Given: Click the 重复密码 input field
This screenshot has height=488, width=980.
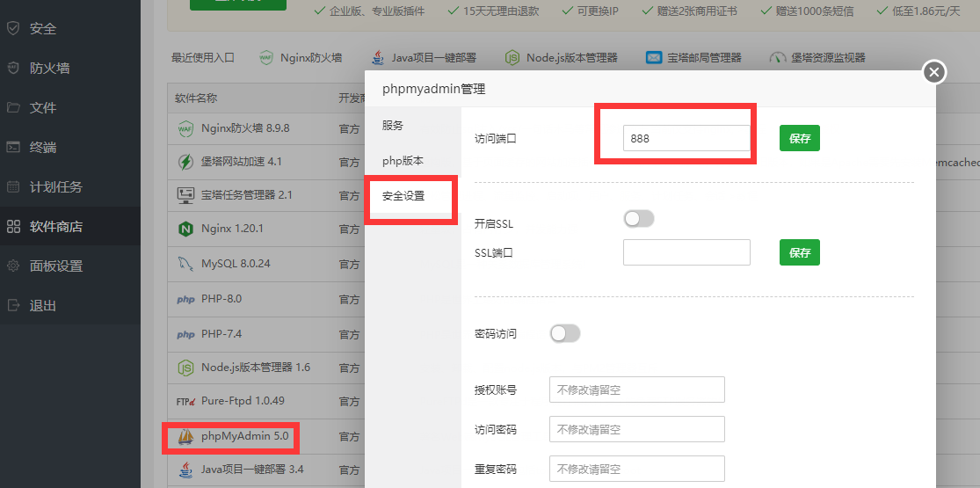Looking at the screenshot, I should point(637,469).
